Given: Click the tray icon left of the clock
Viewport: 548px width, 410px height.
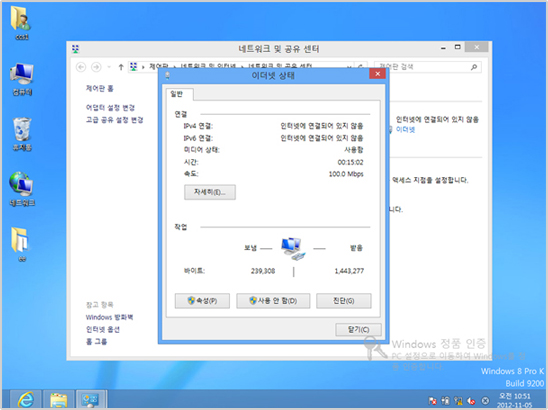Looking at the screenshot, I should click(x=485, y=400).
